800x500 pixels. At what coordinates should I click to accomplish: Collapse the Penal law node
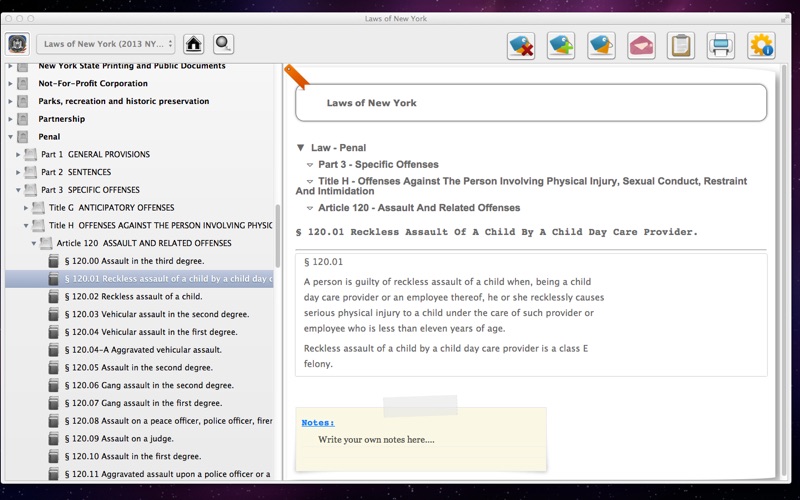click(10, 137)
